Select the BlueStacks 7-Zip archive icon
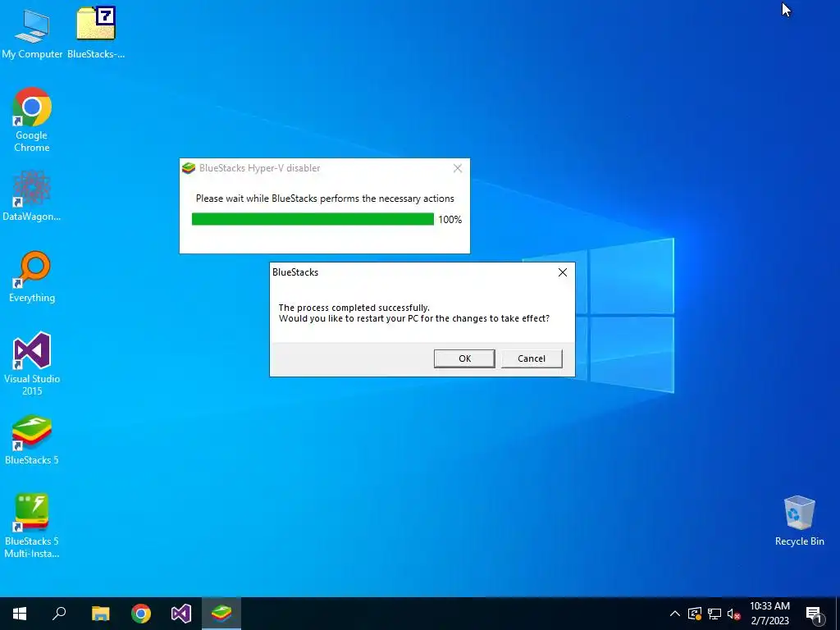840x630 pixels. [96, 33]
